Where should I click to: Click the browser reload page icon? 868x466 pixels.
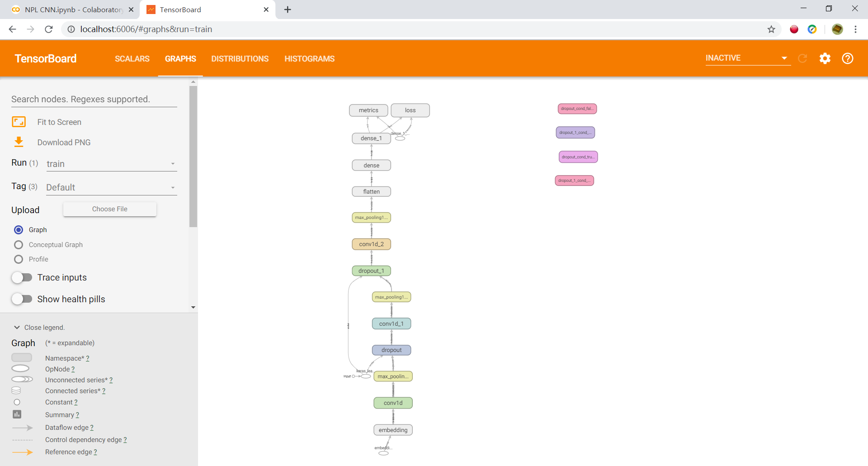coord(49,29)
